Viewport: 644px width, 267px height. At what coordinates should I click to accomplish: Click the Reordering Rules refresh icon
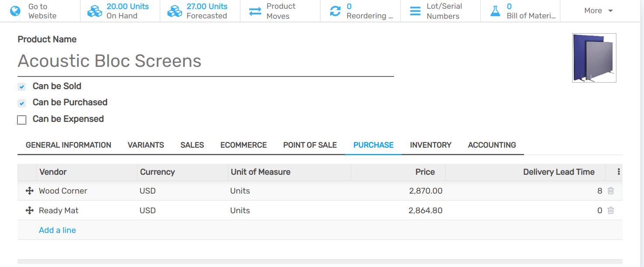335,11
